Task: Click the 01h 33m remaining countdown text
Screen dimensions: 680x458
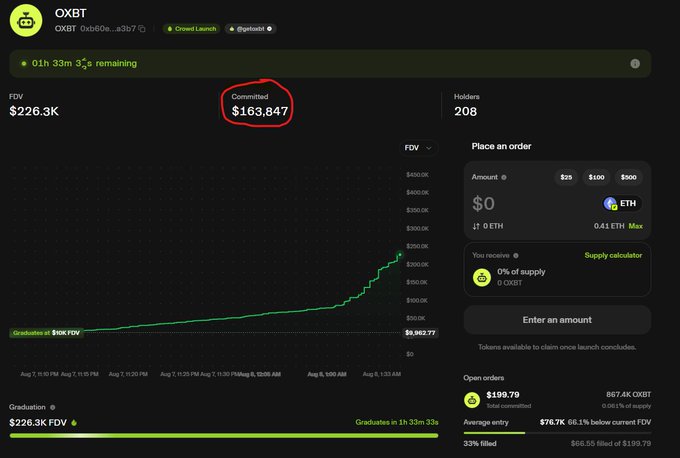Action: [84, 63]
